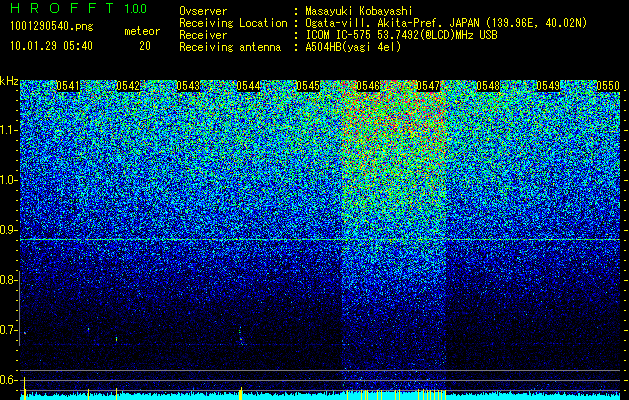Select the Ogata-vill. Akita-Pref. JAPAN location text

(446, 23)
